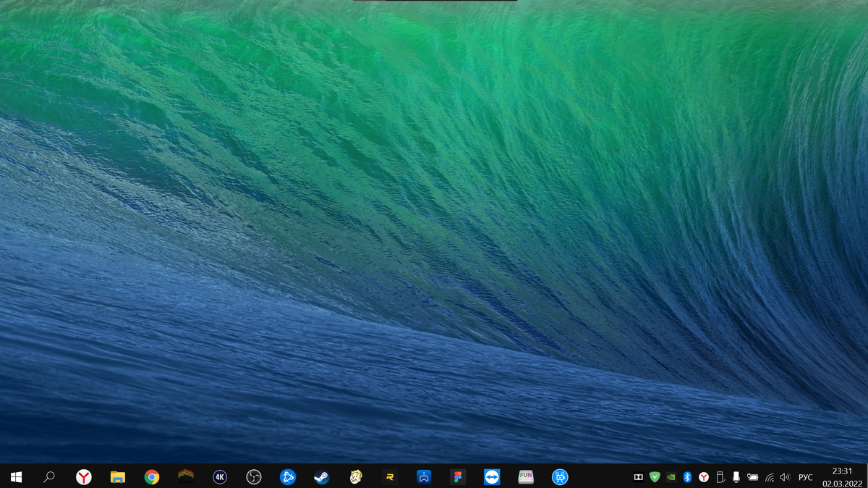Viewport: 868px width, 488px height.
Task: Safely remove hardware USB tray icon
Action: pyautogui.click(x=720, y=477)
